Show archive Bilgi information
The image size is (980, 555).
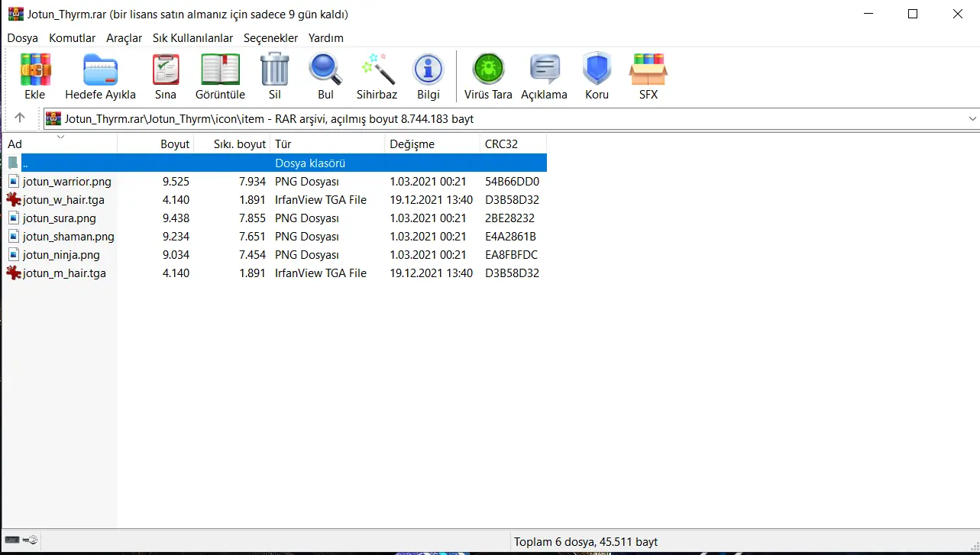[429, 70]
